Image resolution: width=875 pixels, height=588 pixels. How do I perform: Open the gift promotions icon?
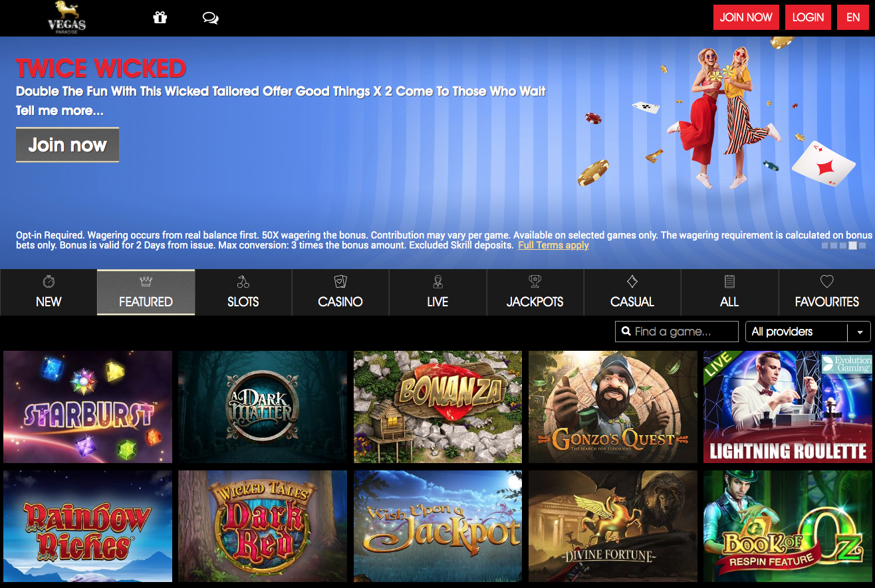click(x=160, y=18)
